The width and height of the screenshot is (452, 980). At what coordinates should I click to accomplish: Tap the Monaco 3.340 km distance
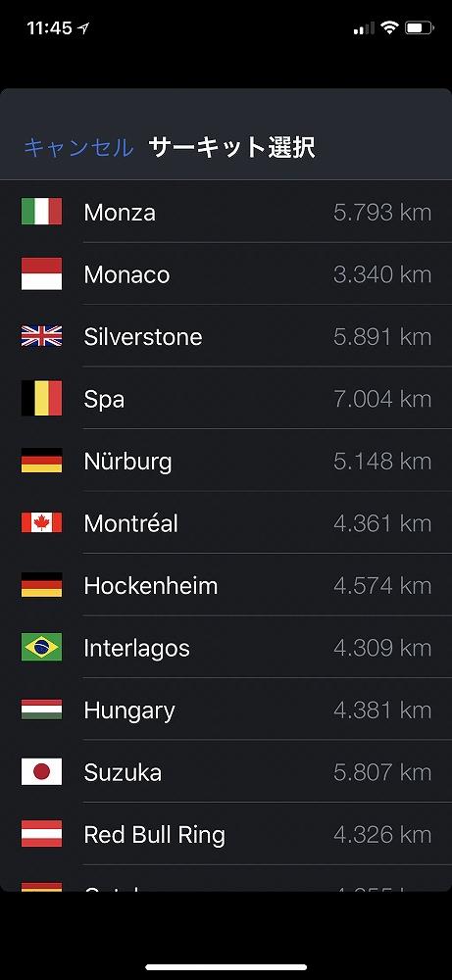(382, 274)
